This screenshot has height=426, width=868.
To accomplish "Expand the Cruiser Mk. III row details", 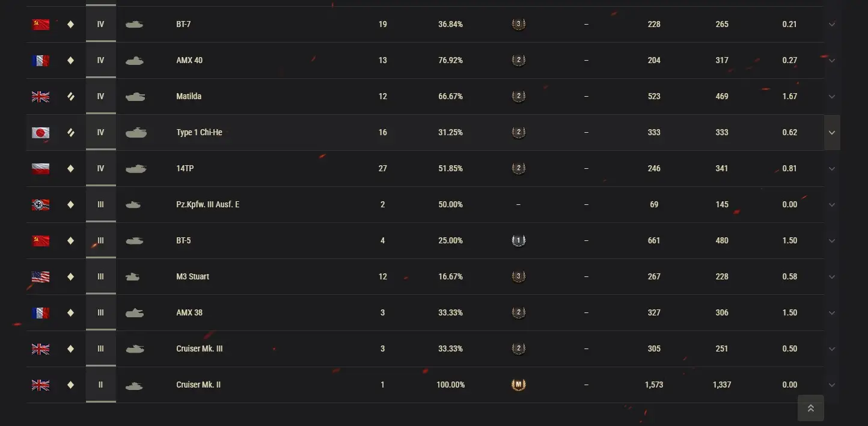I will tap(832, 349).
